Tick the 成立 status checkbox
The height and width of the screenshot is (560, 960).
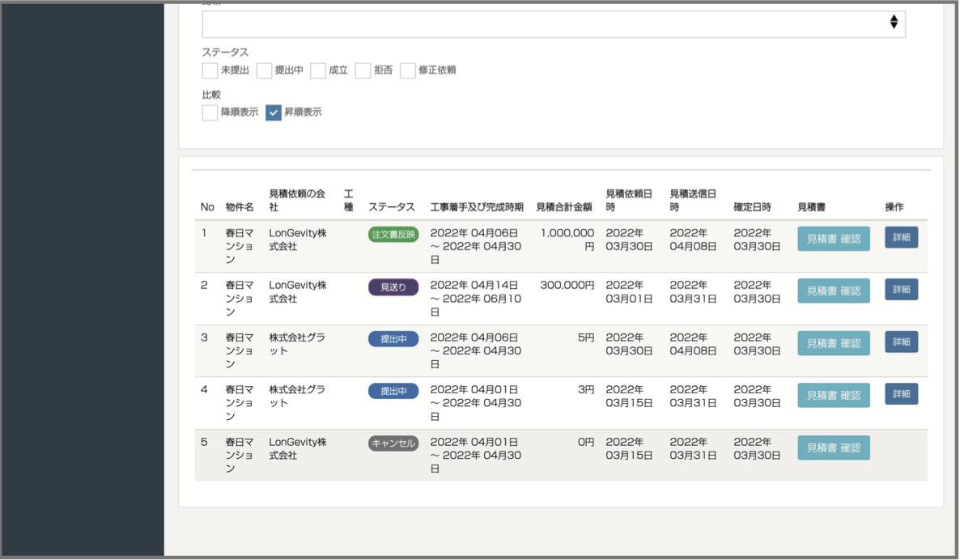(x=318, y=70)
